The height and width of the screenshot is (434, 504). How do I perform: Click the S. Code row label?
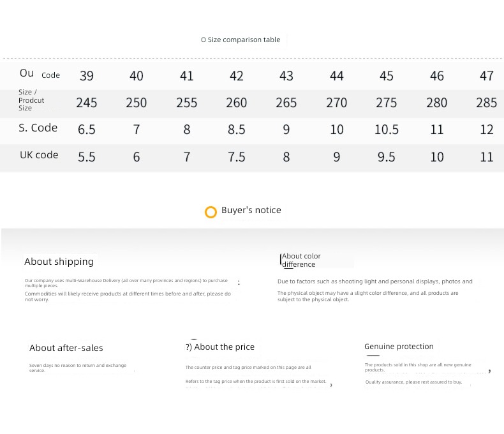pyautogui.click(x=38, y=128)
